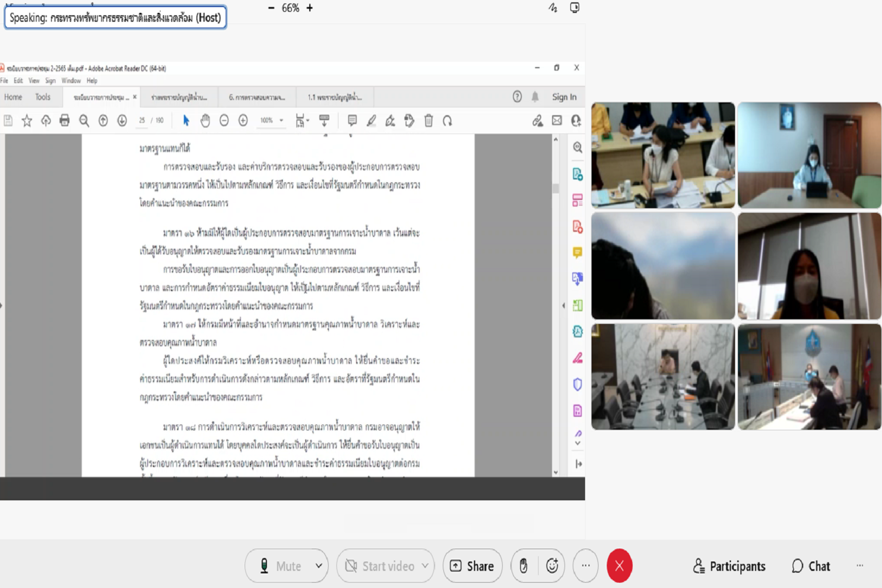Click the document vertical scrollbar thumb
882x588 pixels.
point(556,188)
